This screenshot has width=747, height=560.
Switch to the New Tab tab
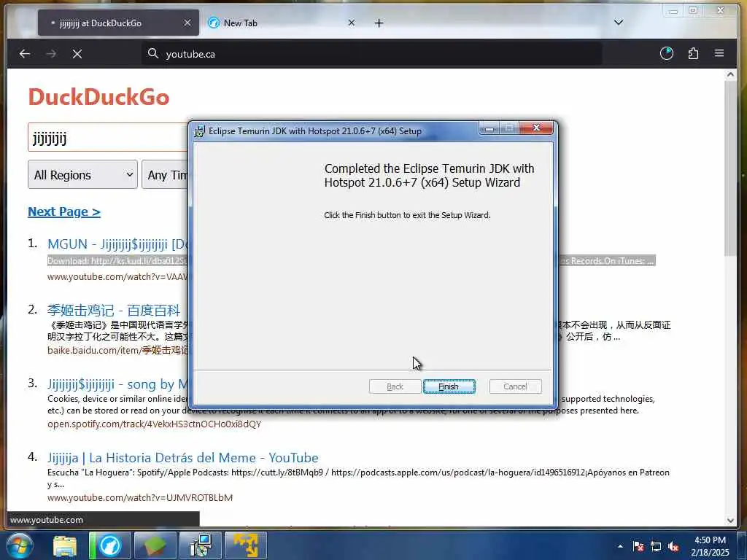(x=282, y=23)
